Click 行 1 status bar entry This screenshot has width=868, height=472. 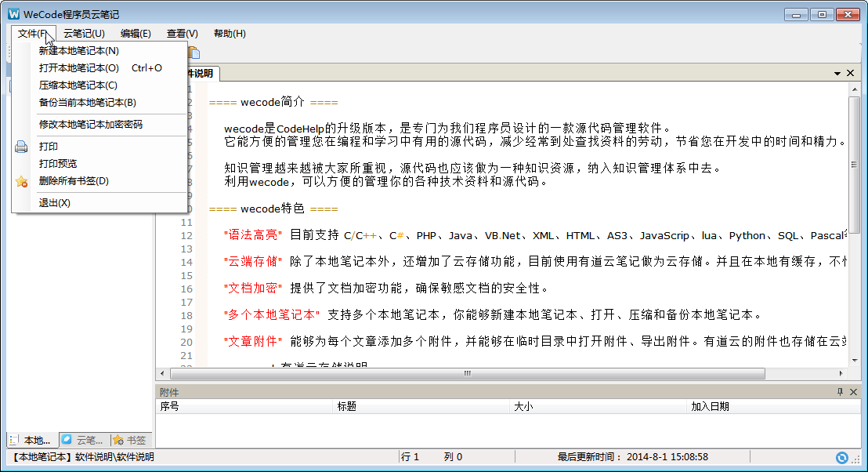pos(410,457)
